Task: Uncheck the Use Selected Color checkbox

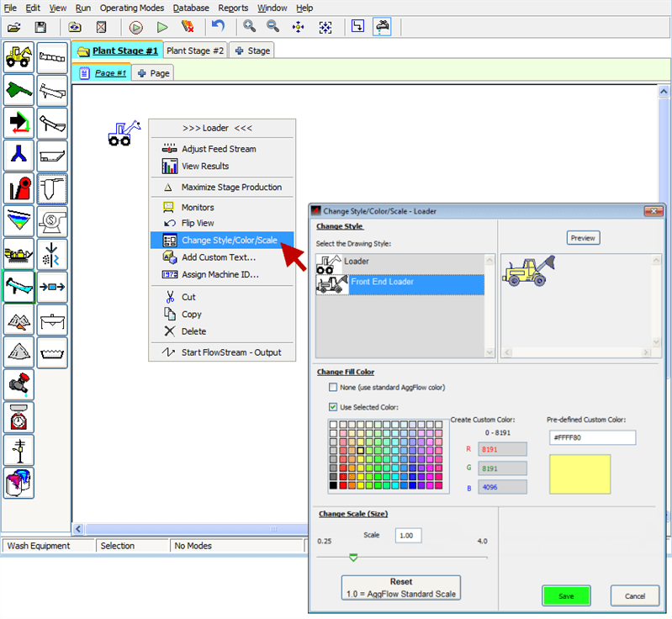Action: pos(333,407)
